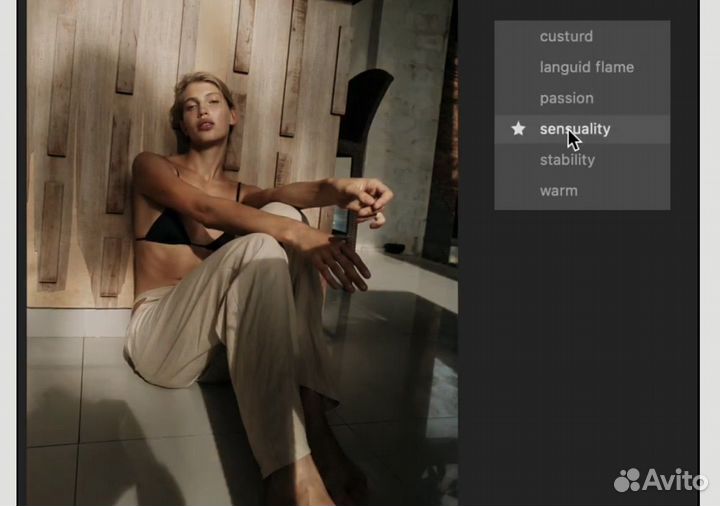Switch to the warm preset

[x=558, y=191]
